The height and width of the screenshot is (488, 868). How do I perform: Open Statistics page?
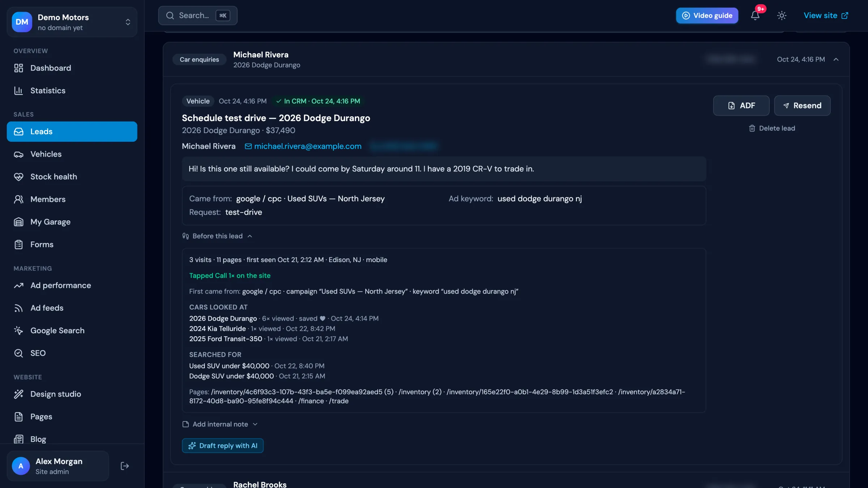coord(72,90)
